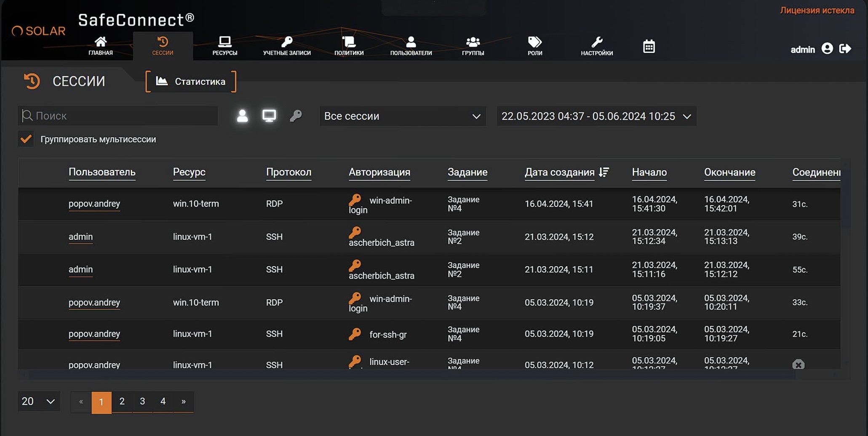
Task: Open admin user in 21.03.2024, 15:11 row
Action: pos(80,269)
